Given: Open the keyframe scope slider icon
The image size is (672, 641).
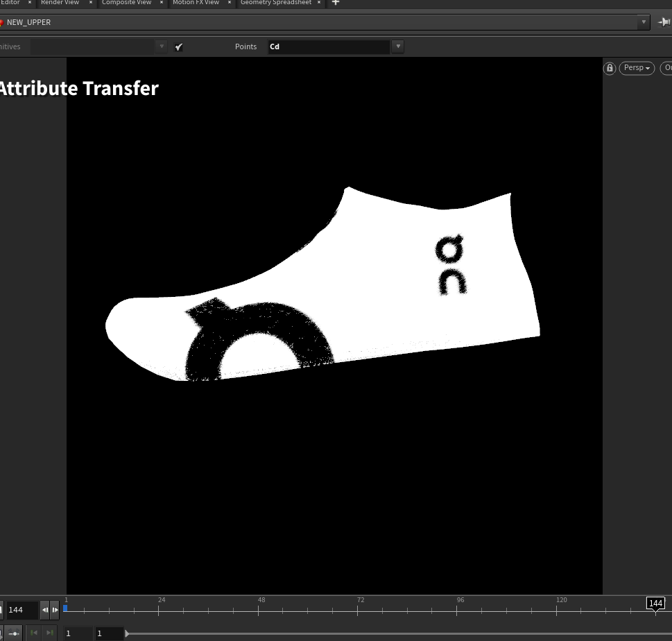Looking at the screenshot, I should (14, 633).
